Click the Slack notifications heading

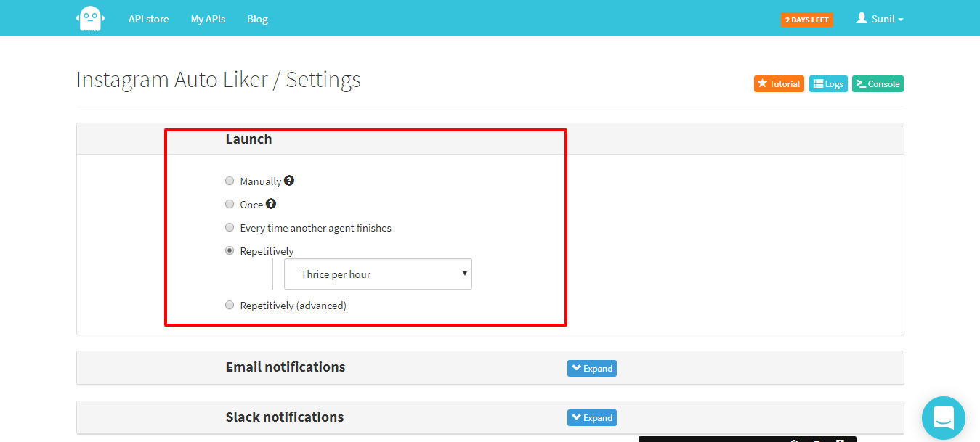click(285, 417)
